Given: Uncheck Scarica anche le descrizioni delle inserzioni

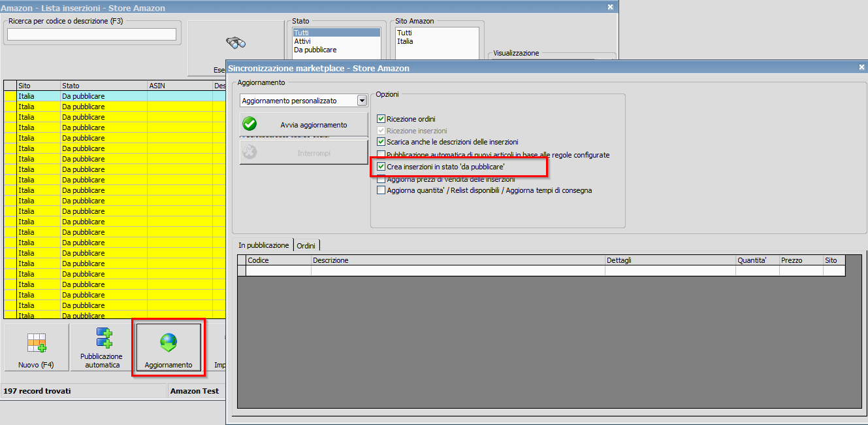Looking at the screenshot, I should tap(381, 142).
